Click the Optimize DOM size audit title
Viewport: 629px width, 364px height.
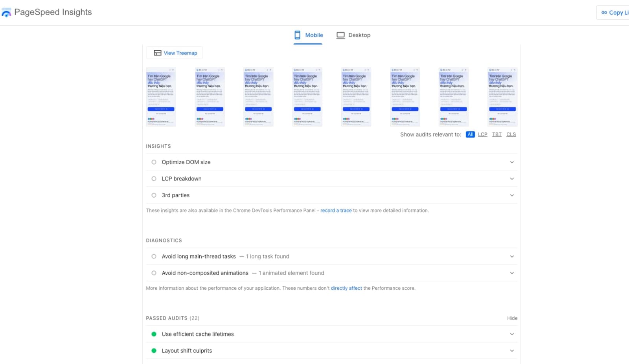click(186, 162)
